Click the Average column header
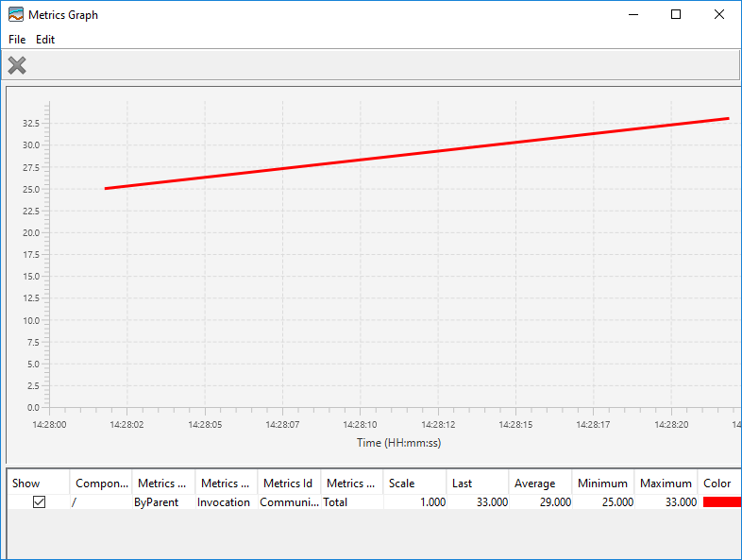 [x=534, y=484]
